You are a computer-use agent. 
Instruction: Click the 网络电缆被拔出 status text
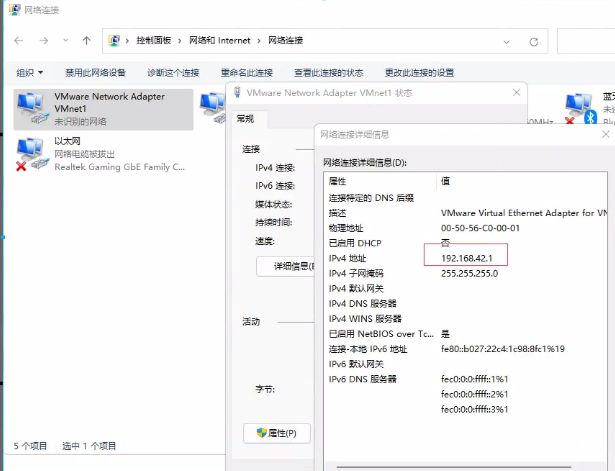tap(84, 154)
